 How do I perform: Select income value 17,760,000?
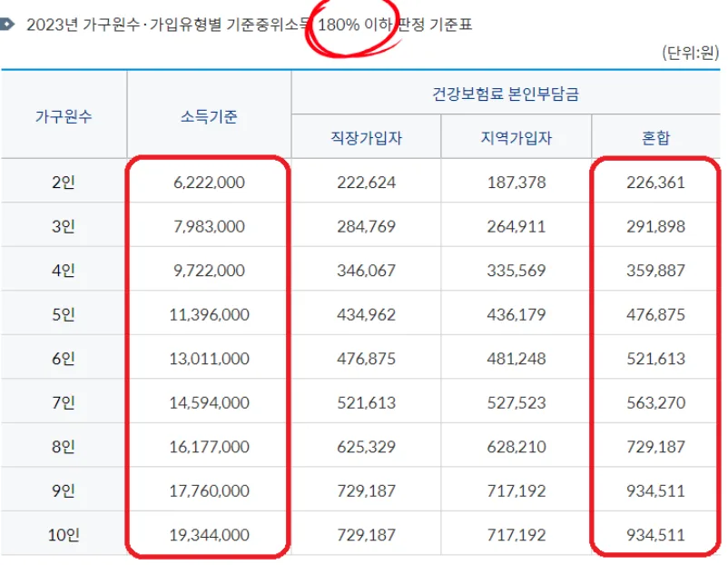(x=209, y=491)
